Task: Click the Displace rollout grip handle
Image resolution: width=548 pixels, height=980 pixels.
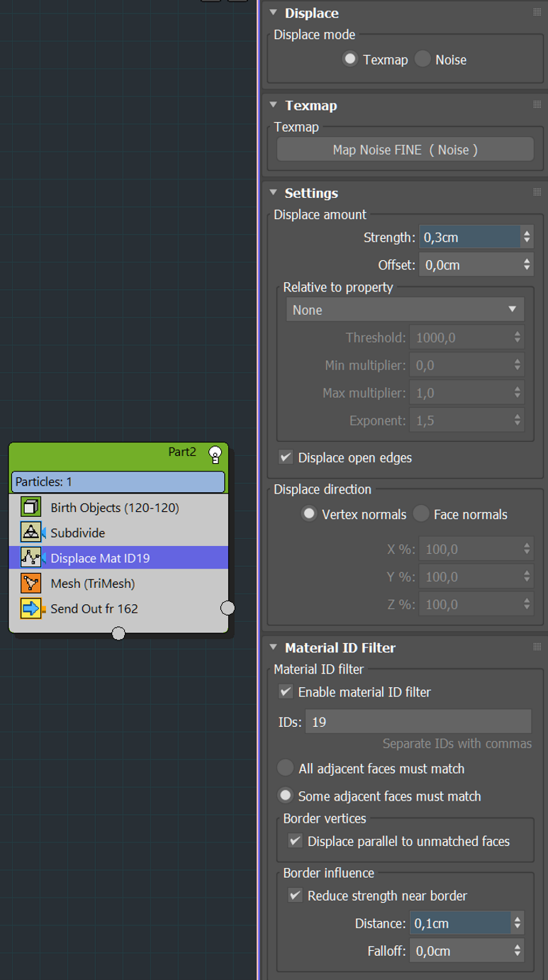Action: 537,13
